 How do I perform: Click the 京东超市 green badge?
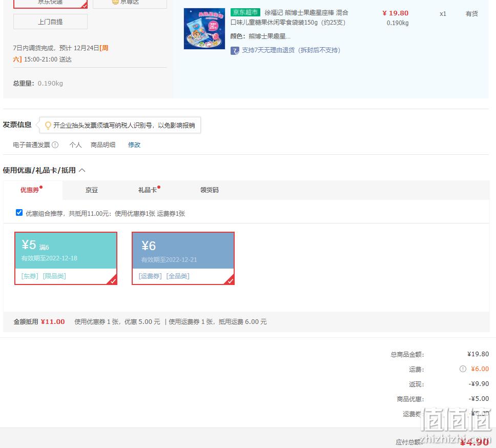pyautogui.click(x=245, y=12)
